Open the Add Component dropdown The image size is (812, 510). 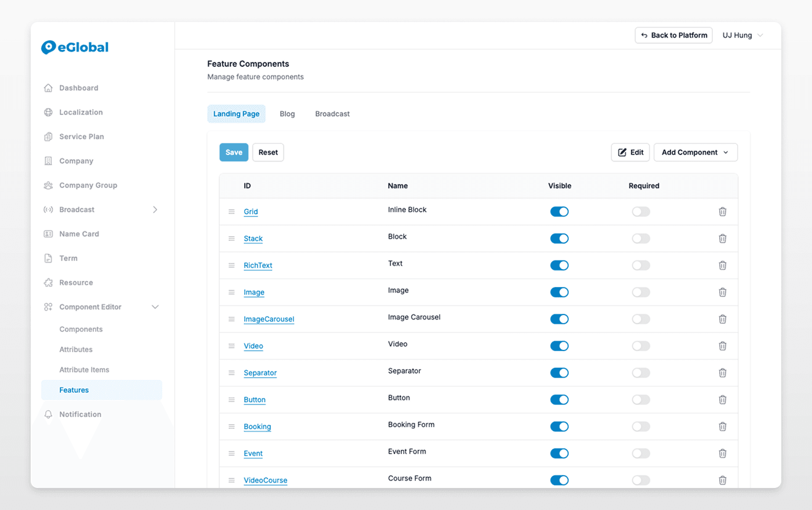695,153
